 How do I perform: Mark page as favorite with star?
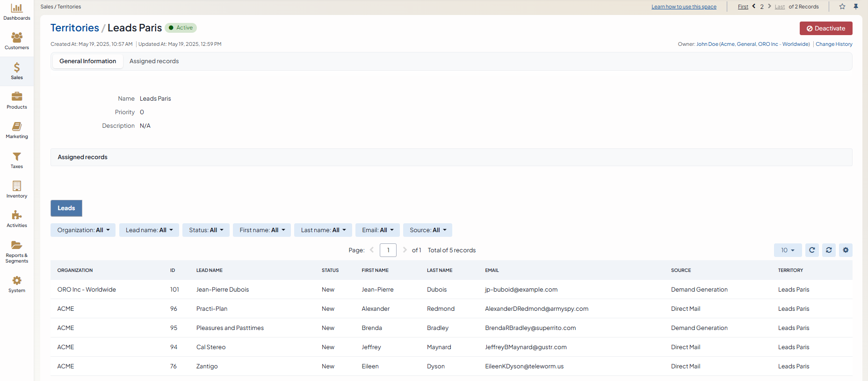842,7
